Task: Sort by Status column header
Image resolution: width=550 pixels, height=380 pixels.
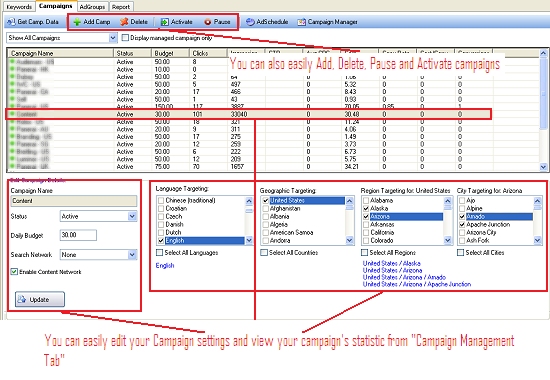Action: [133, 53]
